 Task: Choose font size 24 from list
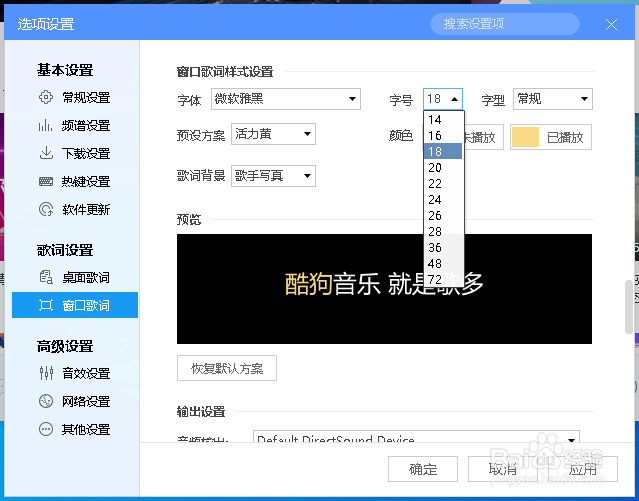point(443,199)
